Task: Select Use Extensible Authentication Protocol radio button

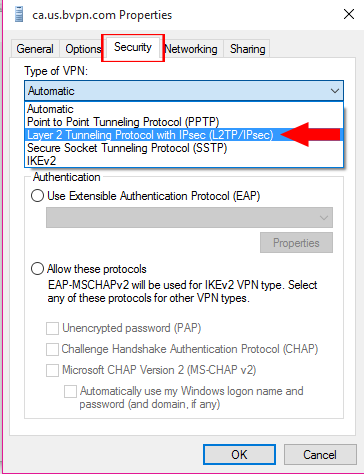Action: [x=37, y=196]
